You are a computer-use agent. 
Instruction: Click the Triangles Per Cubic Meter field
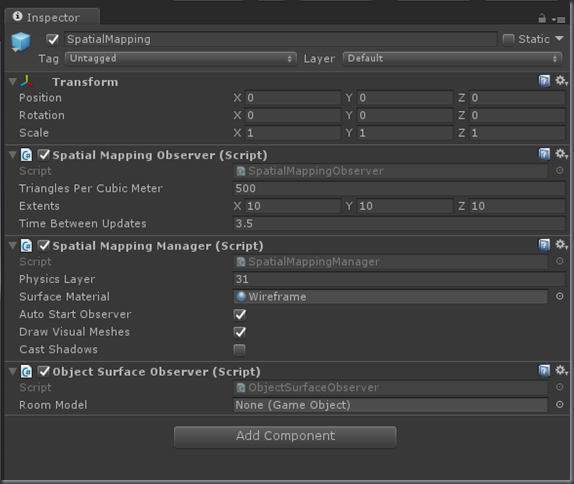(399, 189)
